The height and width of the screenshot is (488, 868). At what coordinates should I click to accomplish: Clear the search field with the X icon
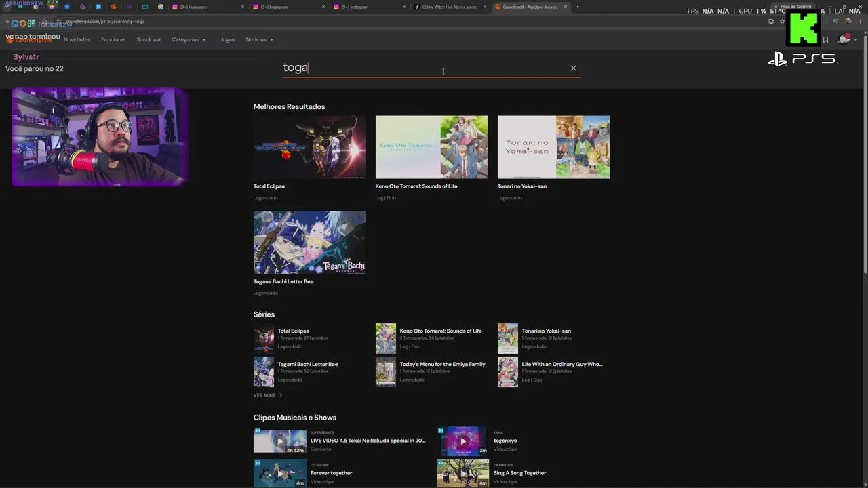pos(573,68)
